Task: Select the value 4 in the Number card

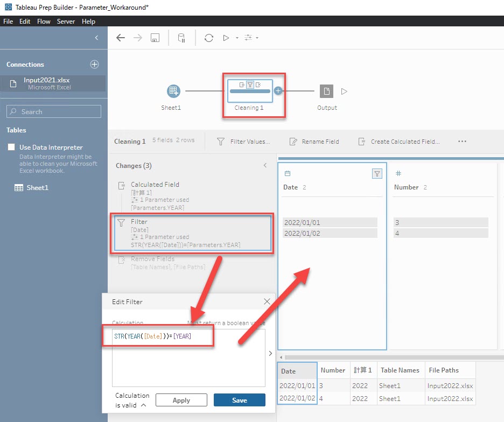Action: point(440,233)
